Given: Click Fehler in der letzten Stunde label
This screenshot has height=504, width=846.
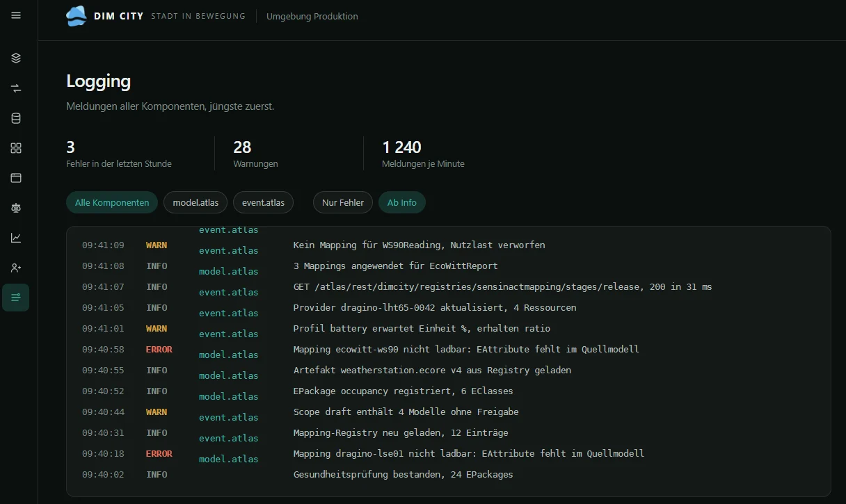Looking at the screenshot, I should [119, 163].
